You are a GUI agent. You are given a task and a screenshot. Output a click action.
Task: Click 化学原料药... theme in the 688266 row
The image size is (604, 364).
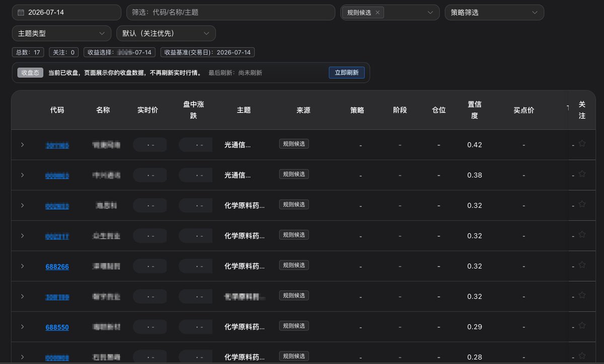click(x=245, y=266)
